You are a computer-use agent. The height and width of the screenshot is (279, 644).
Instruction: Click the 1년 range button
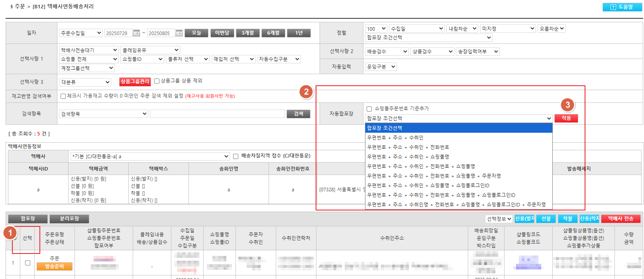pyautogui.click(x=298, y=33)
